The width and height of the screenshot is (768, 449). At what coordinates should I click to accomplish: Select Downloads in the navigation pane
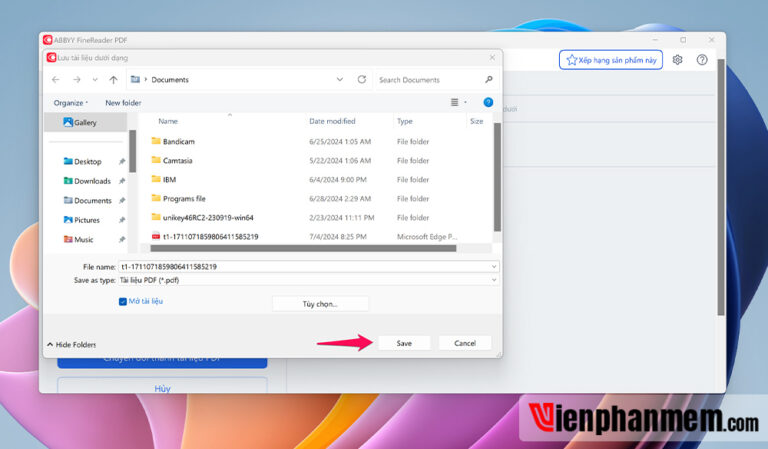[92, 181]
